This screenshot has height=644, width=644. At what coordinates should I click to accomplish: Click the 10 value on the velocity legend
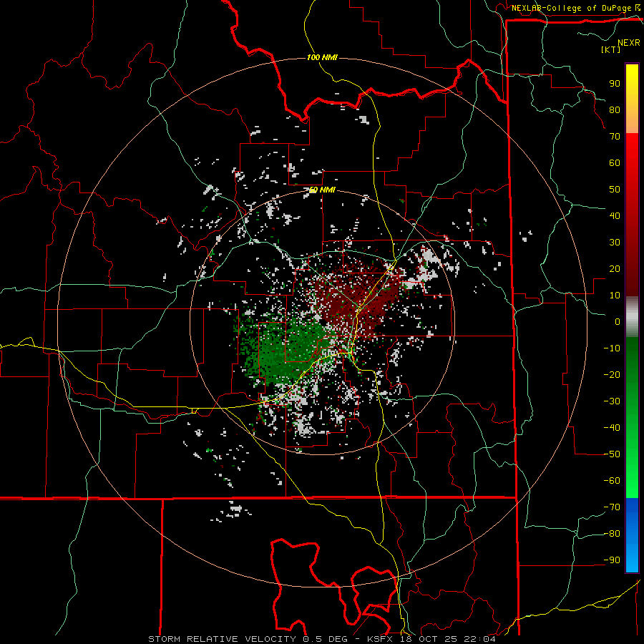click(615, 296)
